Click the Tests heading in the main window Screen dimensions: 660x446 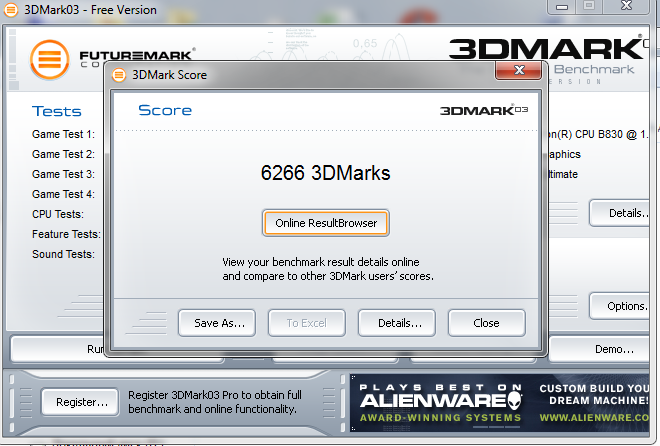[x=57, y=111]
